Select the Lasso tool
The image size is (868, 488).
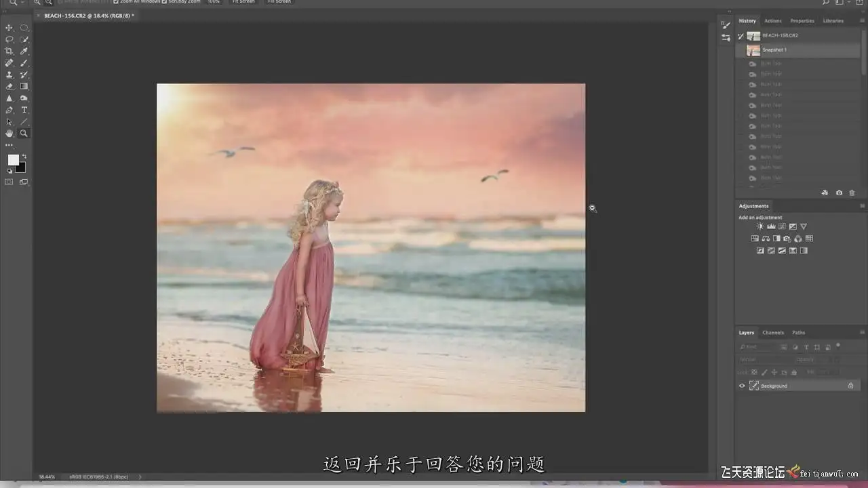point(9,39)
